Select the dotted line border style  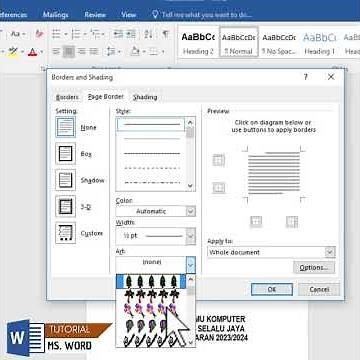pyautogui.click(x=152, y=154)
